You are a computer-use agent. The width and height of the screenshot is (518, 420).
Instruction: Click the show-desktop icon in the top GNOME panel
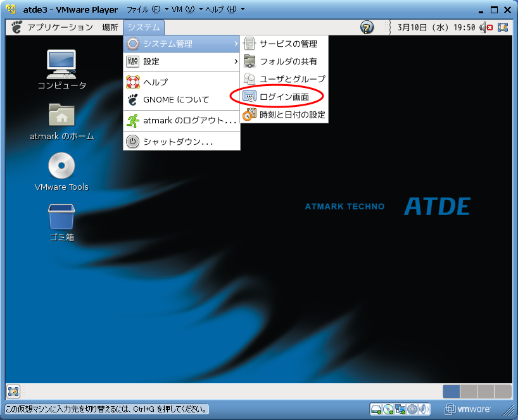[502, 27]
